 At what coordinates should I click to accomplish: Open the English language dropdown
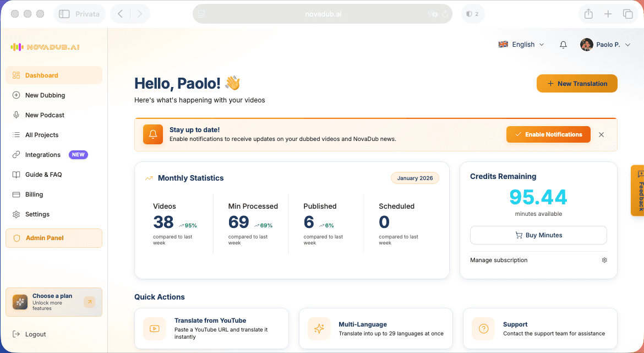pyautogui.click(x=520, y=44)
